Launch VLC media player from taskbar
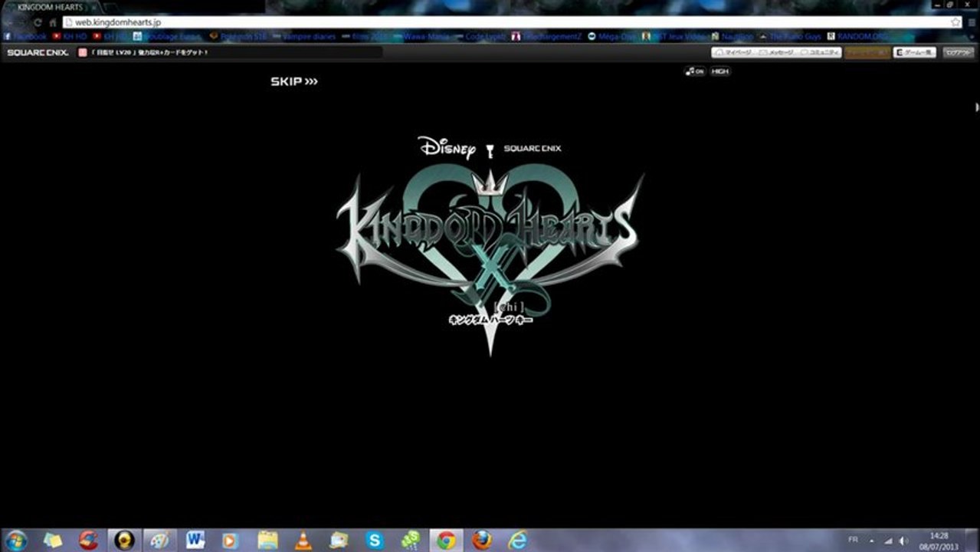Screen dimensions: 980x552 [303, 540]
